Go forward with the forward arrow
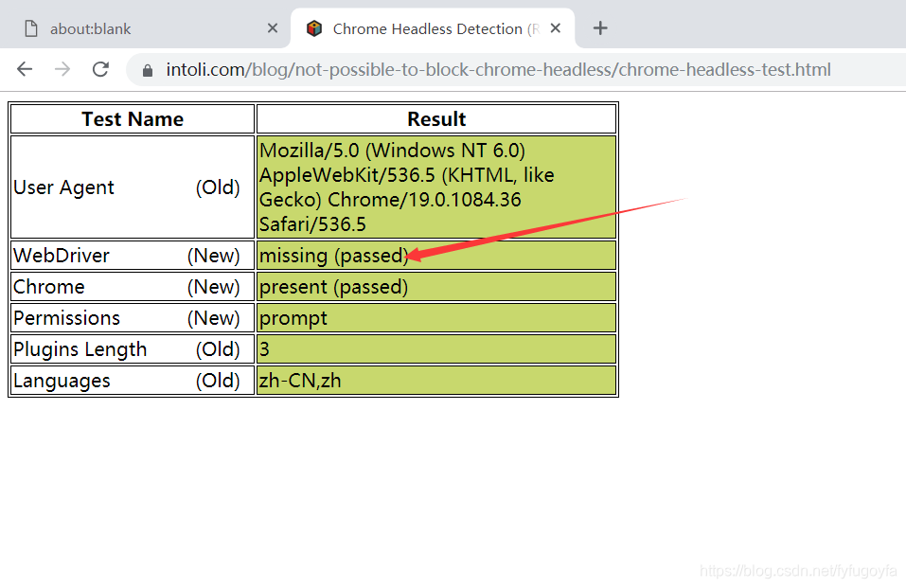This screenshot has height=588, width=906. click(62, 69)
